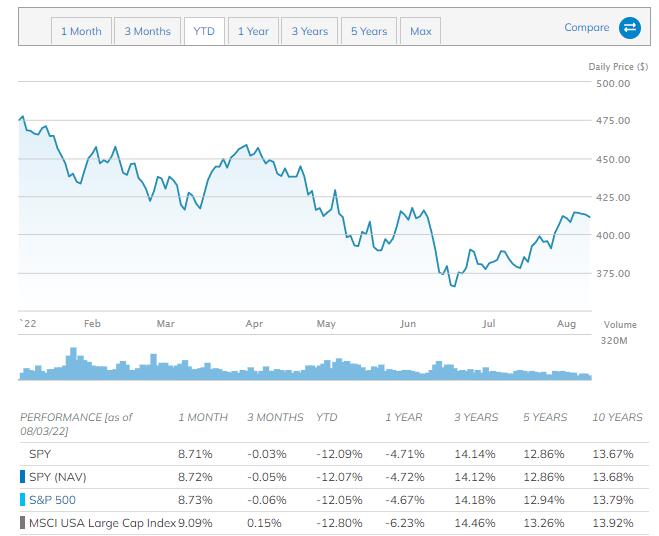Click the 500.00 price axis label
This screenshot has width=659, height=536.
(x=613, y=83)
